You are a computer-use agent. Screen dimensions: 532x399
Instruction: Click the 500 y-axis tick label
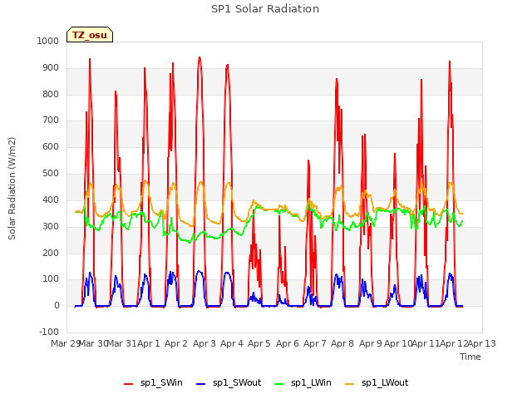pos(51,174)
